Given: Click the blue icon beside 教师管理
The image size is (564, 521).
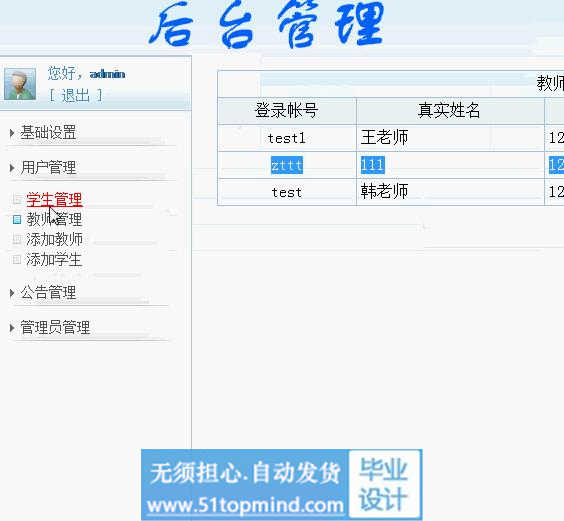Looking at the screenshot, I should [17, 219].
